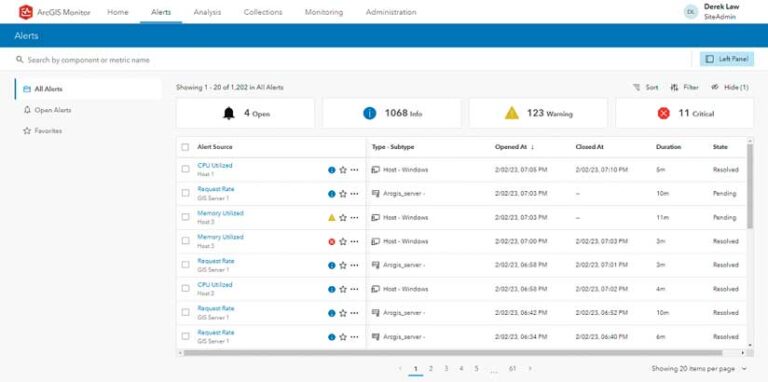Toggle the Left Panel button
This screenshot has height=382, width=768.
pyautogui.click(x=727, y=59)
